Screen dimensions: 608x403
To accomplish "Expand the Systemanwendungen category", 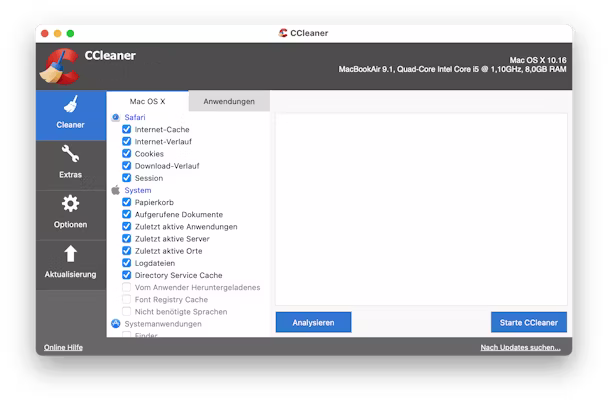I will click(163, 324).
